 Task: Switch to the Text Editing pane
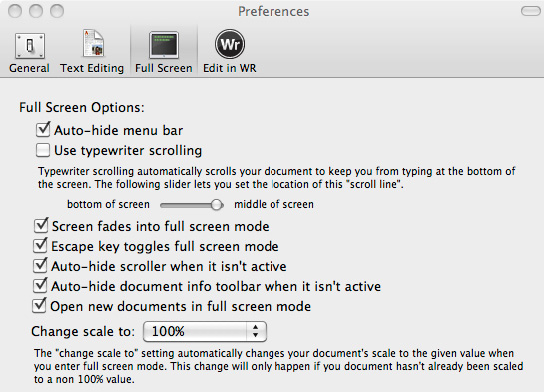[x=92, y=52]
